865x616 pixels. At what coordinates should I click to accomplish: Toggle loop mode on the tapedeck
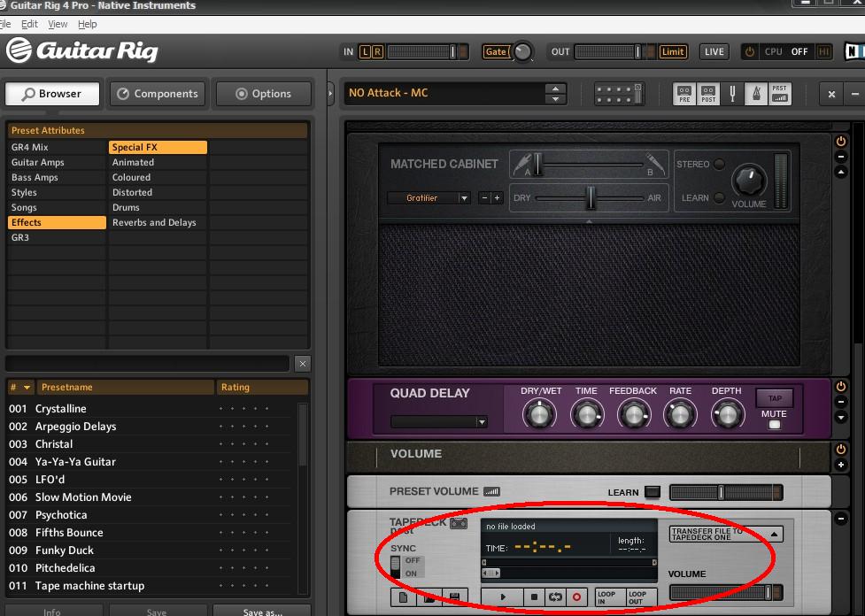point(555,597)
